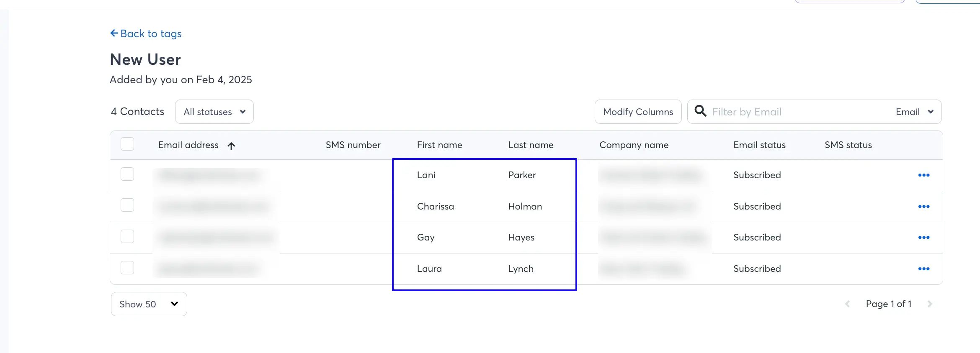Click first name Lani
Image resolution: width=980 pixels, height=353 pixels.
click(x=426, y=175)
